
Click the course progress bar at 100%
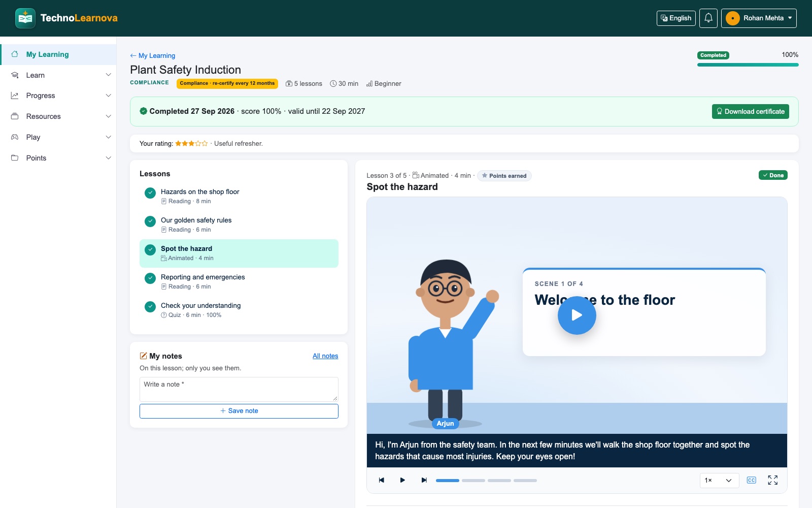[748, 65]
